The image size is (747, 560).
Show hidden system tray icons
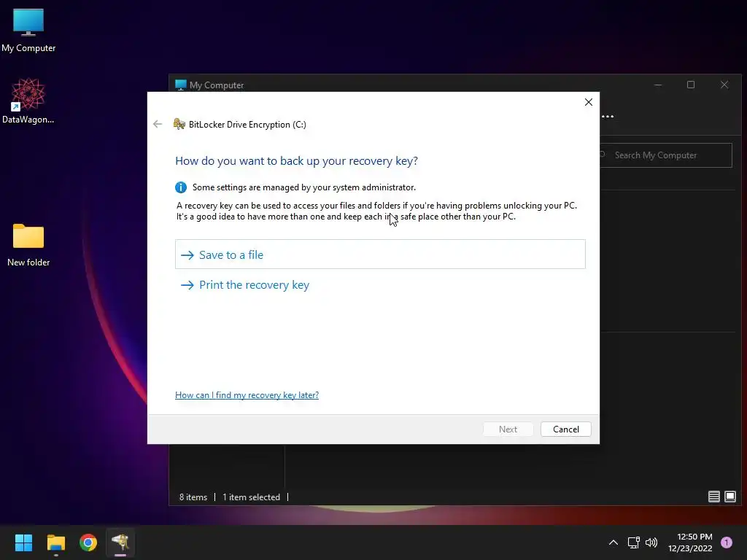[x=613, y=542]
